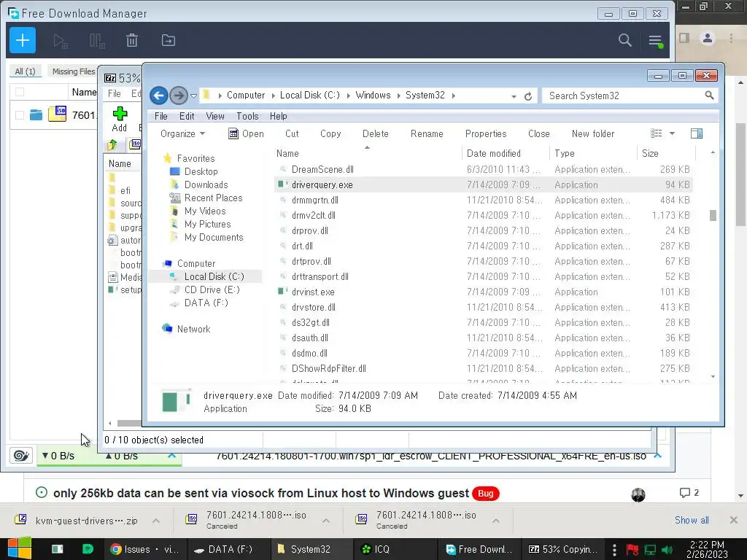The image size is (747, 560).
Task: Select the Missing Files tab
Action: (74, 71)
